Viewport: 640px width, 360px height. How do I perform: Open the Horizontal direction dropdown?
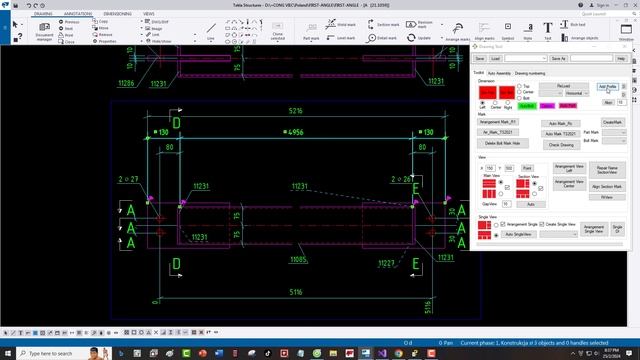click(577, 93)
